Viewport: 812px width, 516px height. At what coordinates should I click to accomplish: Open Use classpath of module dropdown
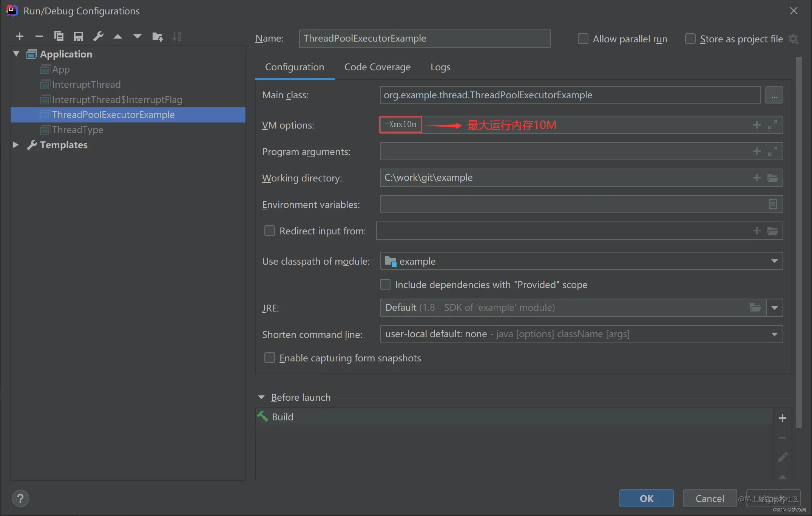coord(774,261)
